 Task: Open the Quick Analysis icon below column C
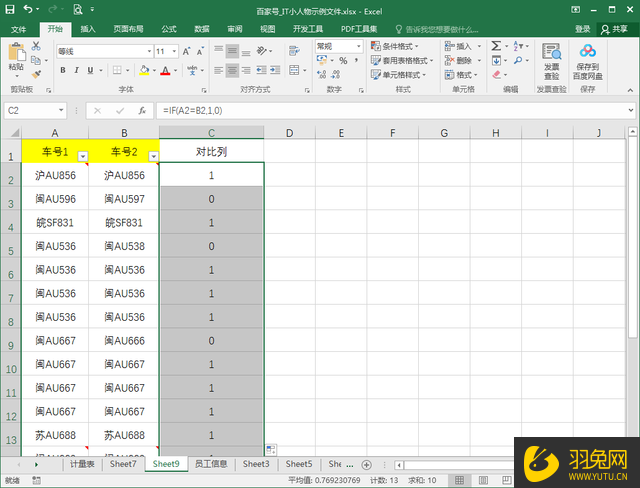pos(271,450)
